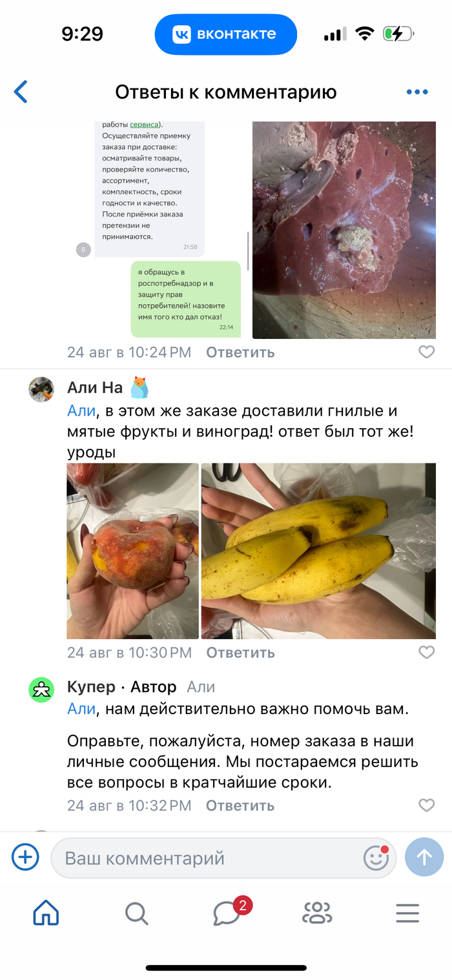
Task: Open the peach photo attachment
Action: coord(133,551)
